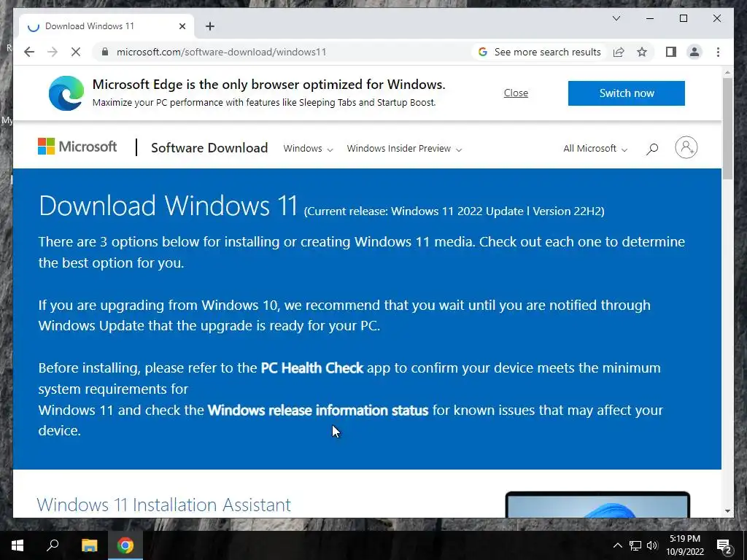Viewport: 747px width, 560px height.
Task: Open the notification center icon
Action: click(724, 545)
